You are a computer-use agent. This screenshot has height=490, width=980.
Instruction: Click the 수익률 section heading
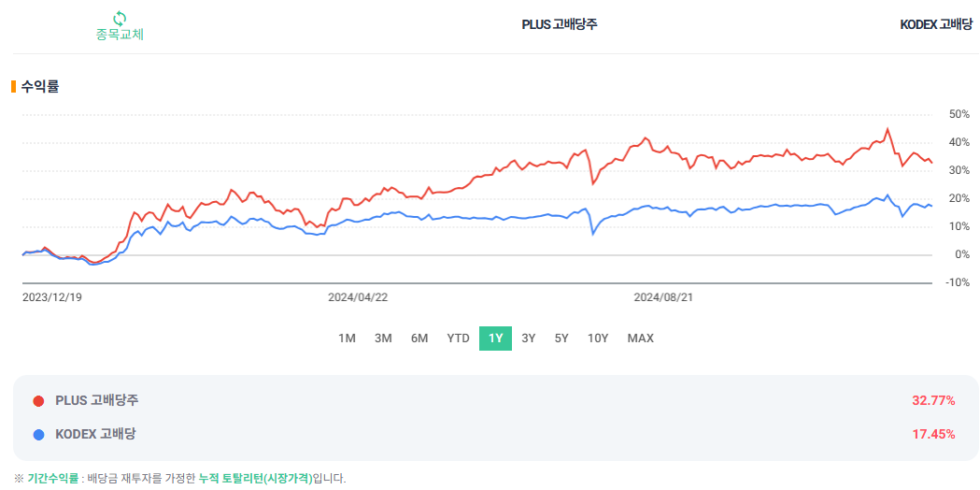40,87
